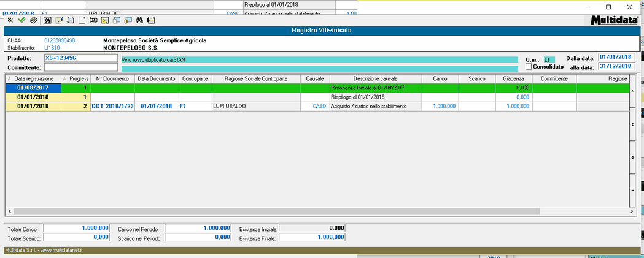The height and width of the screenshot is (258, 644).
Task: Click the CASD causale cell
Action: click(x=315, y=106)
